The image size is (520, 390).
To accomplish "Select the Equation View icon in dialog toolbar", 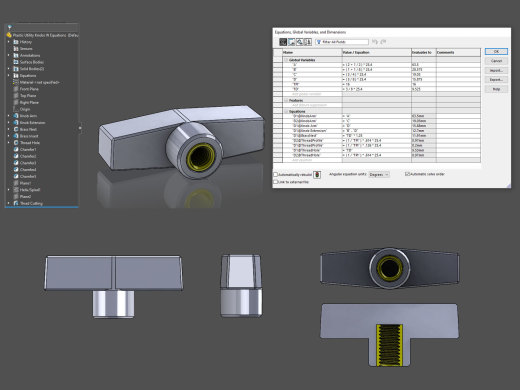I will tap(283, 42).
